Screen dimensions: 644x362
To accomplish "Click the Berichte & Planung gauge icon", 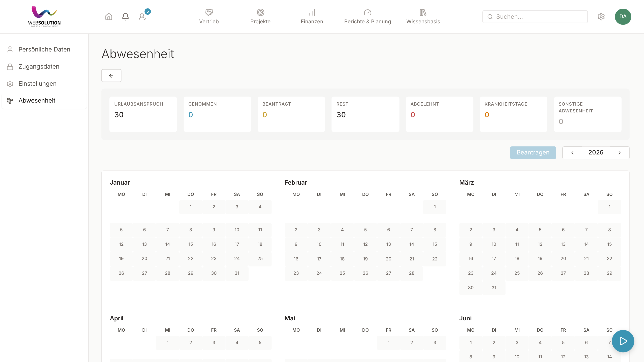I will 367,12.
